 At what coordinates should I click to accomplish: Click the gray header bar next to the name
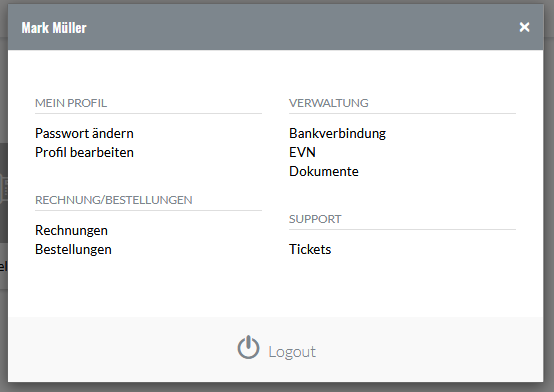coord(300,27)
